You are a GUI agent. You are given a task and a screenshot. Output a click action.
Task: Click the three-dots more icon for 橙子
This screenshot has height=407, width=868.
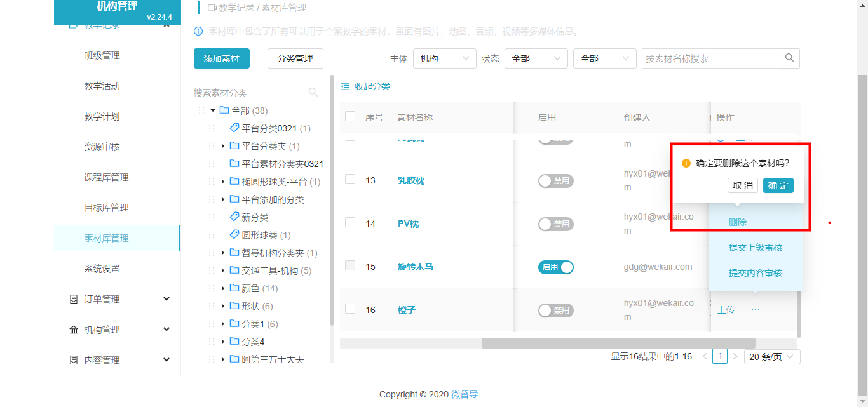756,309
